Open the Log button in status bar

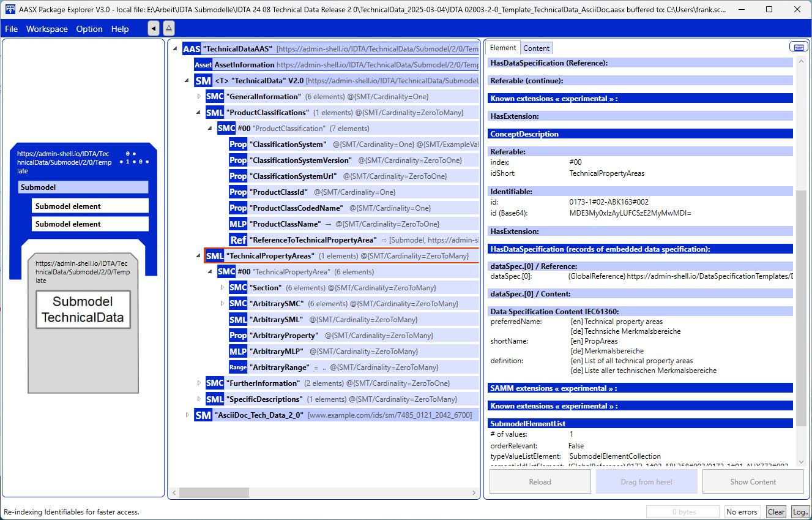point(800,512)
